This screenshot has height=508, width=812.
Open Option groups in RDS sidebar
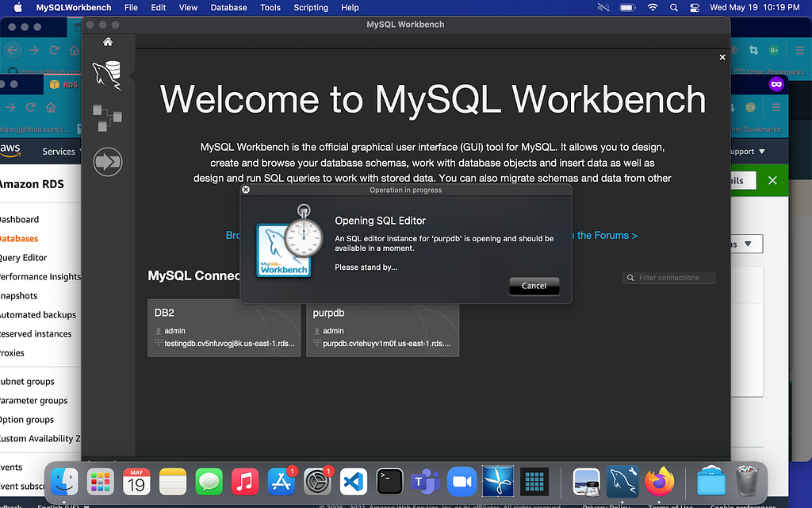27,420
